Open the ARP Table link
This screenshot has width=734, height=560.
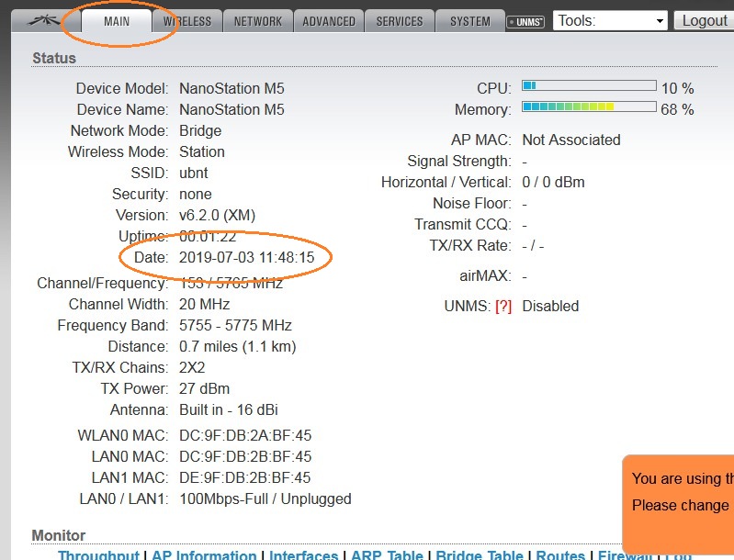tap(387, 554)
